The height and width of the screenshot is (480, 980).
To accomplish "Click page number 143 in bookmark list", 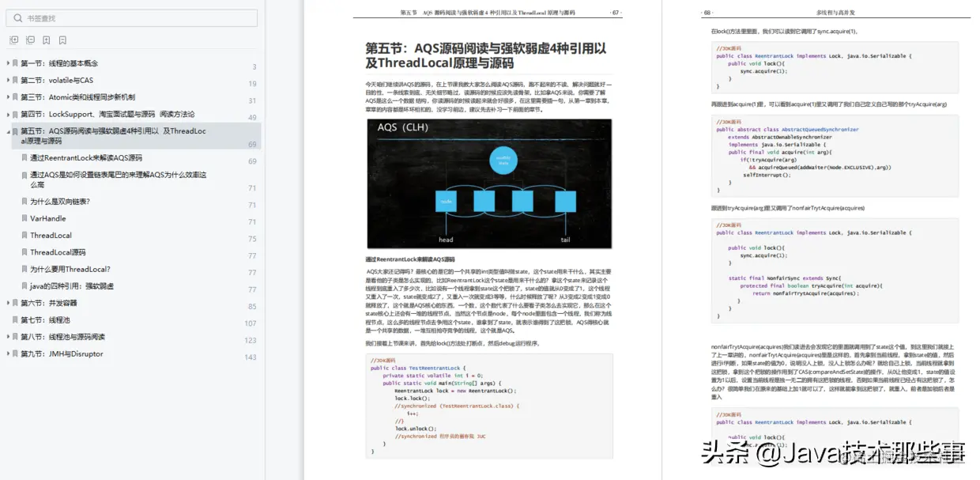I will tap(251, 357).
